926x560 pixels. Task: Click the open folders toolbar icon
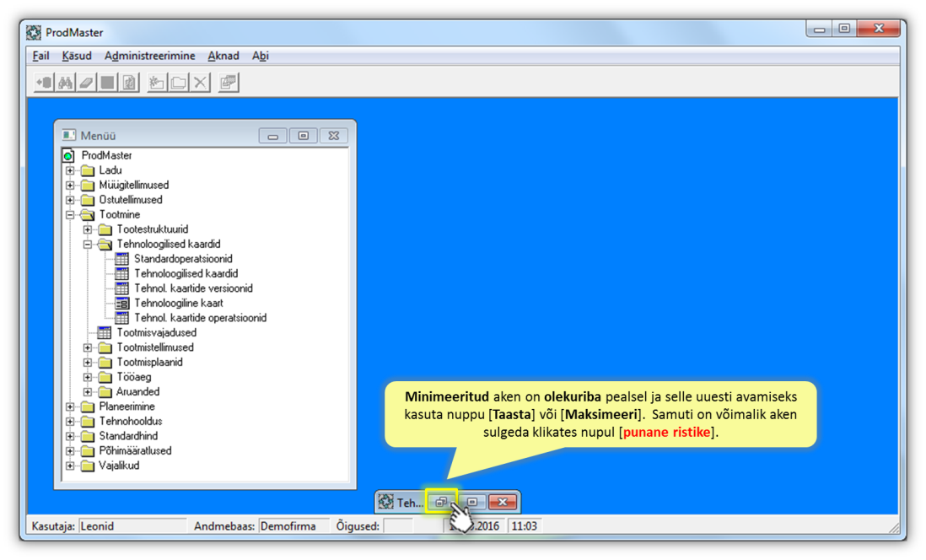coord(178,83)
